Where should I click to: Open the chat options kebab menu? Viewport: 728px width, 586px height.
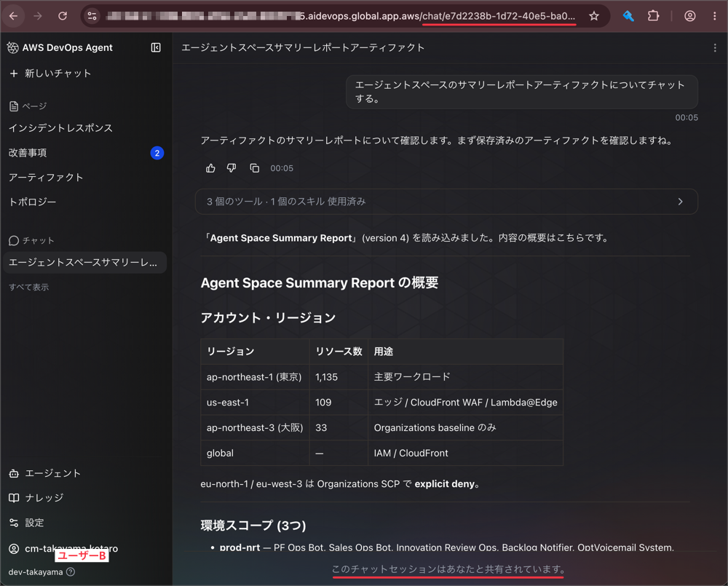pyautogui.click(x=715, y=48)
